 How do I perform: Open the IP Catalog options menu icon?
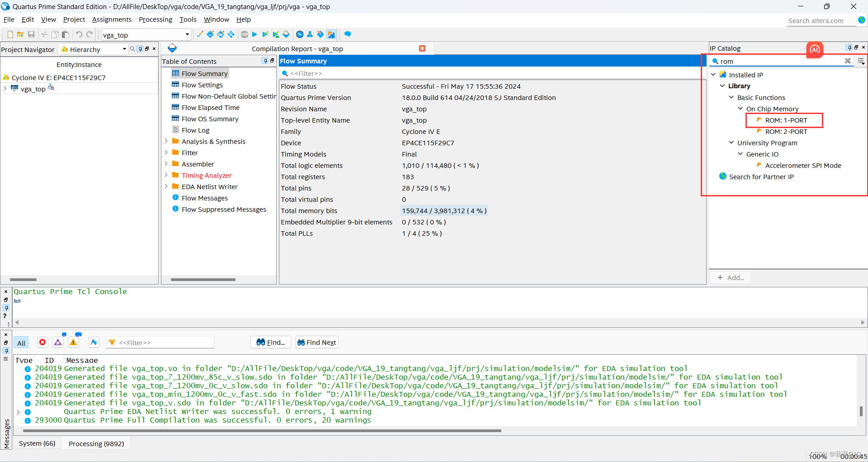(x=861, y=61)
